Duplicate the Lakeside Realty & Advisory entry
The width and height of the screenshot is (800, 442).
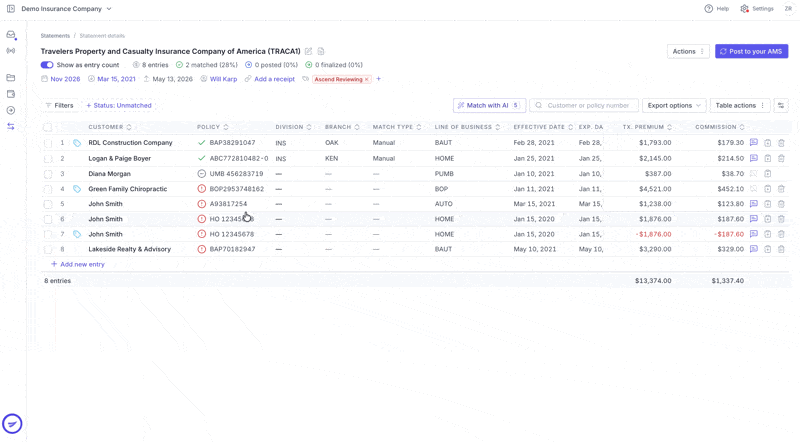pos(767,249)
